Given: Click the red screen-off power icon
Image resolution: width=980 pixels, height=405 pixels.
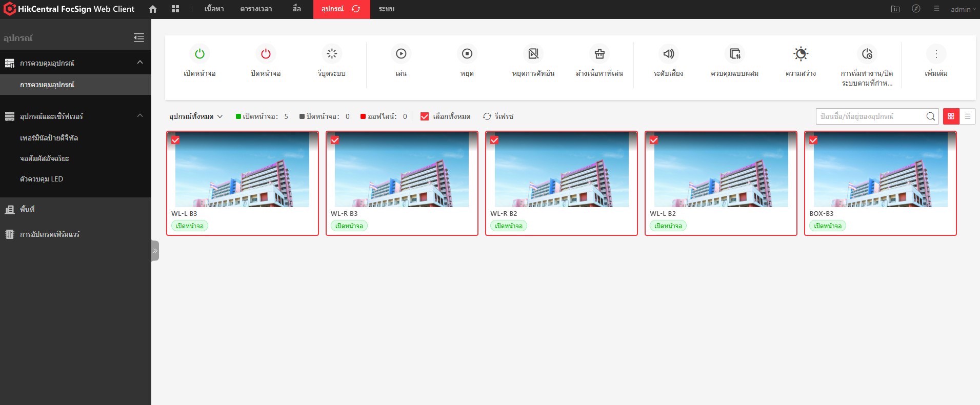Looking at the screenshot, I should 266,54.
